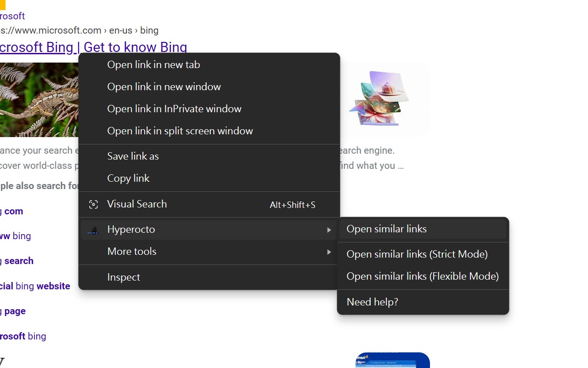Open the related search ending in 'search'
The width and height of the screenshot is (588, 368).
(17, 261)
